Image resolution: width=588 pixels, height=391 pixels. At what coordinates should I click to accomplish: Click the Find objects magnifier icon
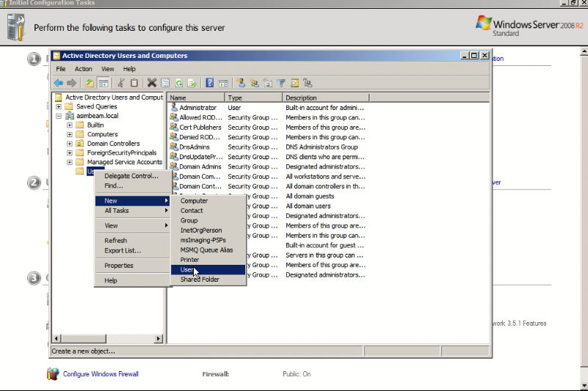295,83
